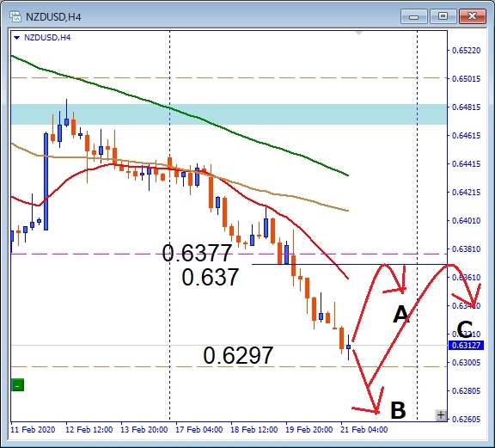Click the 0.62805 price scale value
This screenshot has width=495, height=448.
click(467, 390)
